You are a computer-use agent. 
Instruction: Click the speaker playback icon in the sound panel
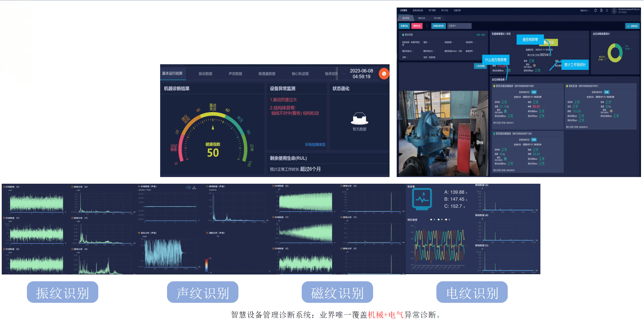[188, 188]
